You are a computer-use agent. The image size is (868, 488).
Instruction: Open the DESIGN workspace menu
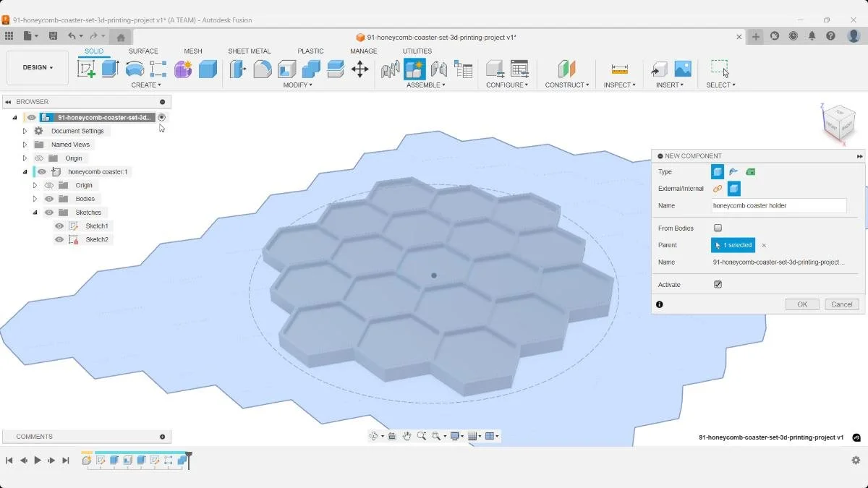point(37,67)
